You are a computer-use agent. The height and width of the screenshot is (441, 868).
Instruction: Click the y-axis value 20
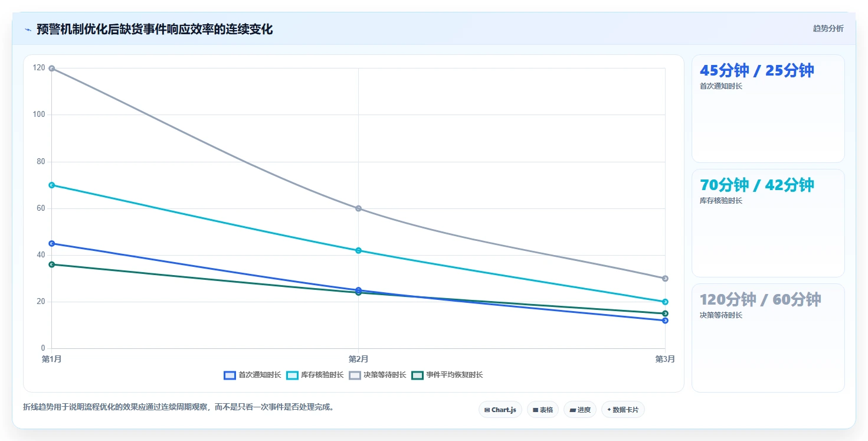41,302
